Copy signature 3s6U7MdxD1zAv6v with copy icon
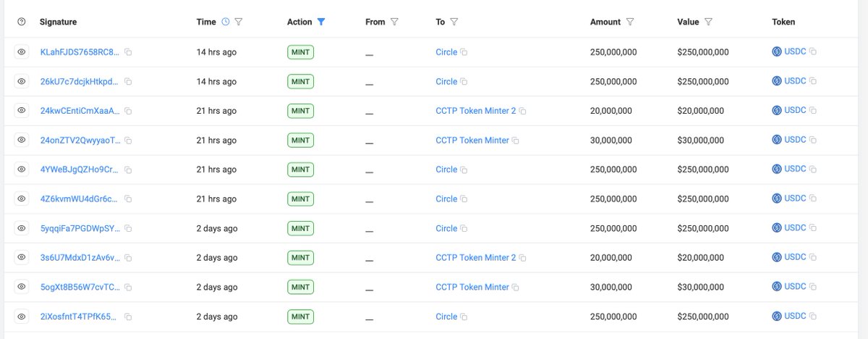868x339 pixels. click(128, 258)
